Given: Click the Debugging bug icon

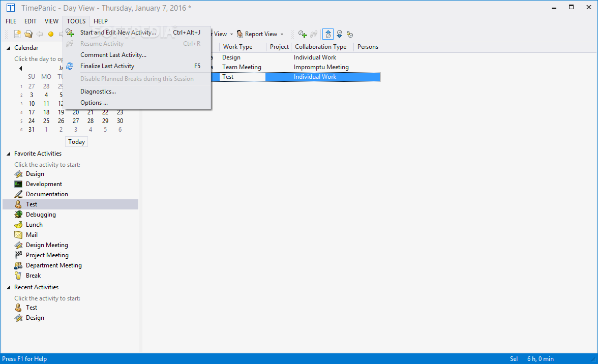Looking at the screenshot, I should (x=18, y=215).
